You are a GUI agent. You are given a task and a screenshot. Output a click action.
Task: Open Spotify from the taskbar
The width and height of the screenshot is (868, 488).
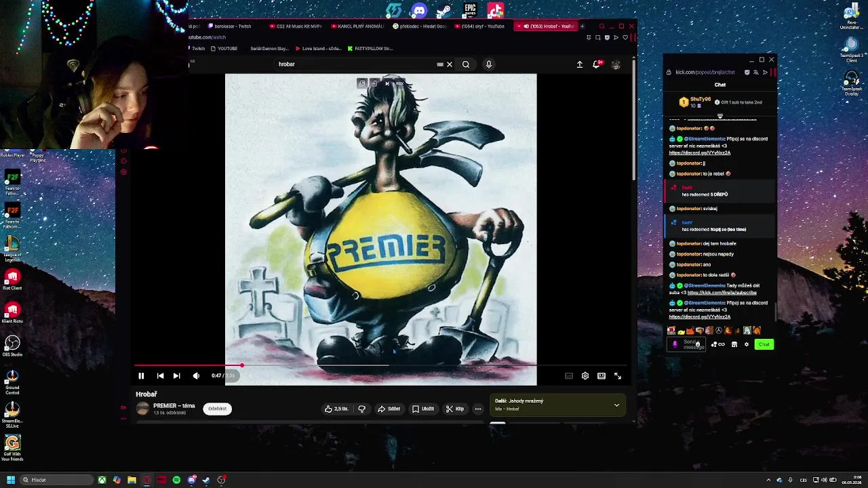176,480
